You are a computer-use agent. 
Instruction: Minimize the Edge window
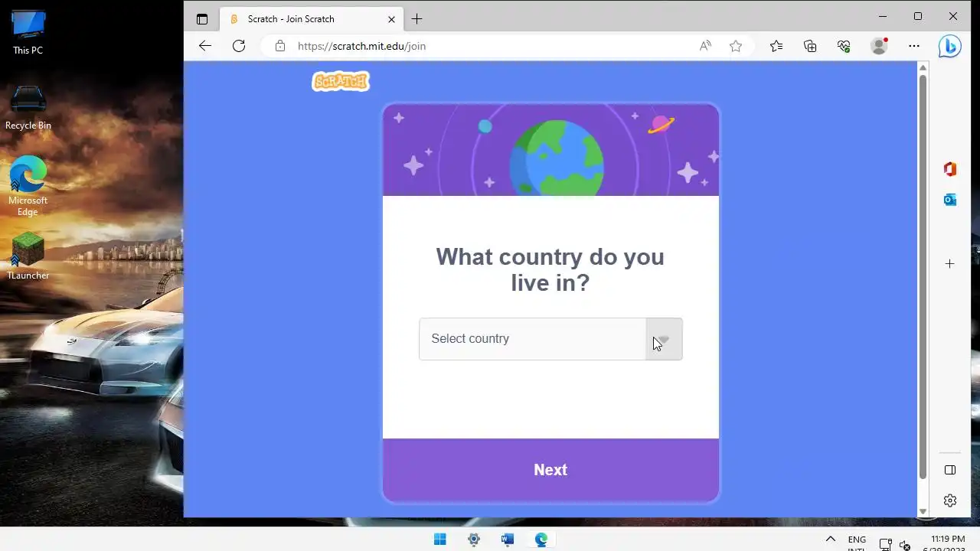click(x=883, y=16)
